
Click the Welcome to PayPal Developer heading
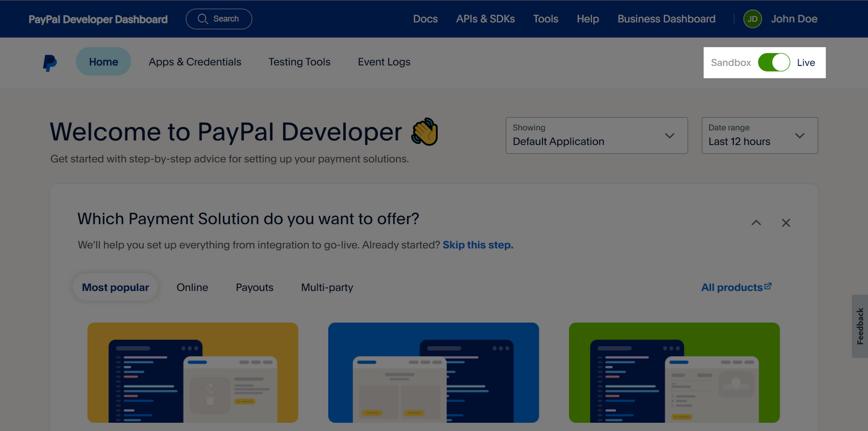coord(226,132)
